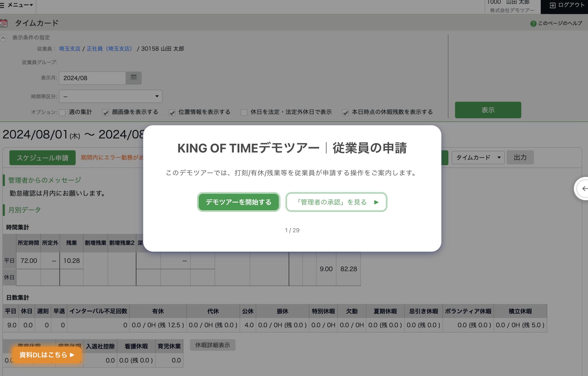588x376 pixels.
Task: Click the 割増残業2 column header
Action: (x=122, y=243)
